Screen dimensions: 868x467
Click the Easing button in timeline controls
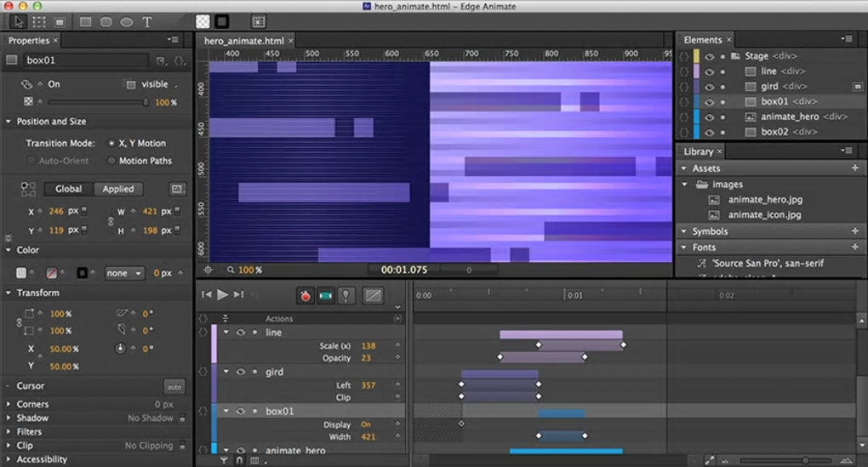[373, 295]
